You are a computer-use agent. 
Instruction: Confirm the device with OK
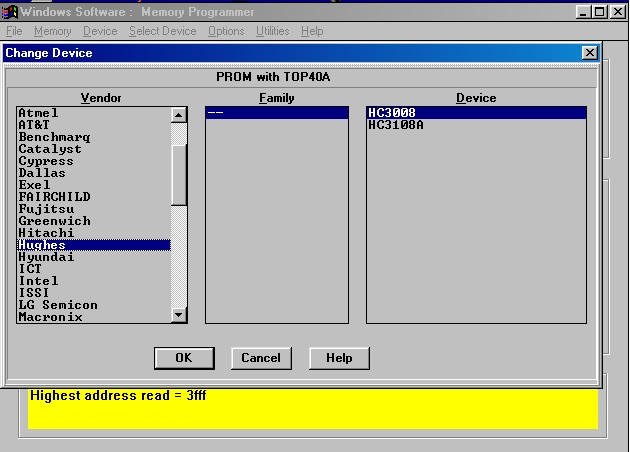coord(184,358)
